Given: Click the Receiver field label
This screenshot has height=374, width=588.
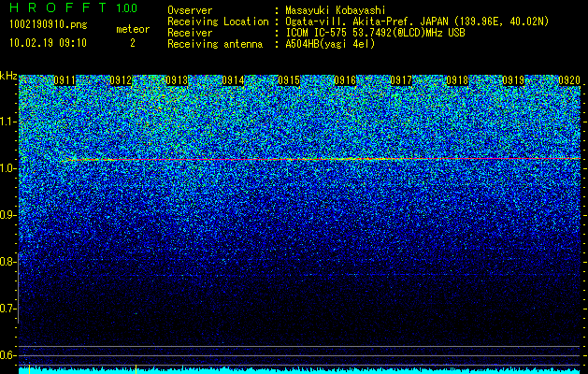Looking at the screenshot, I should click(x=190, y=33).
